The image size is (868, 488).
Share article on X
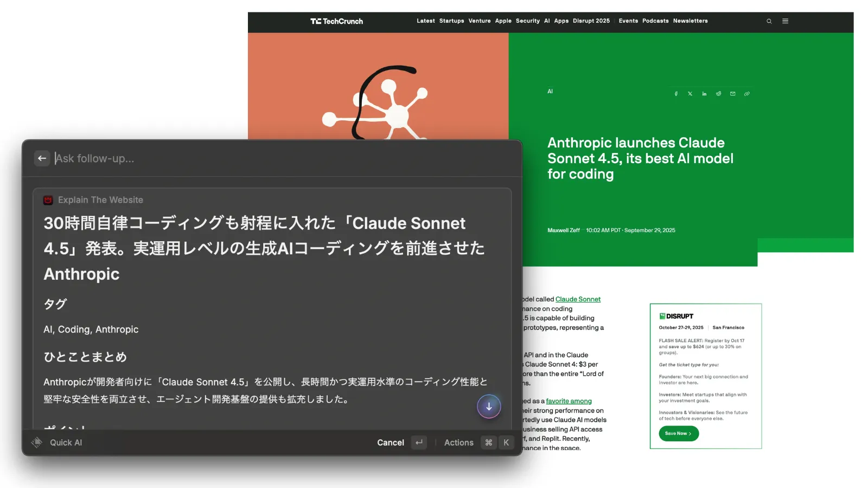[x=690, y=94]
